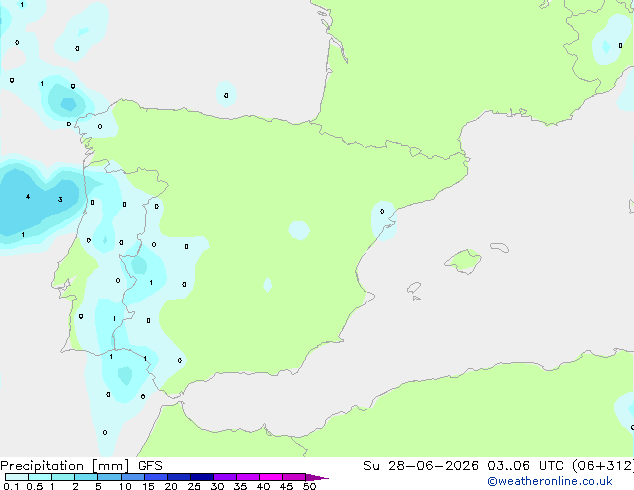The height and width of the screenshot is (490, 634).
Task: Click the 10–15 mm legend swatch
Action: 132,477
